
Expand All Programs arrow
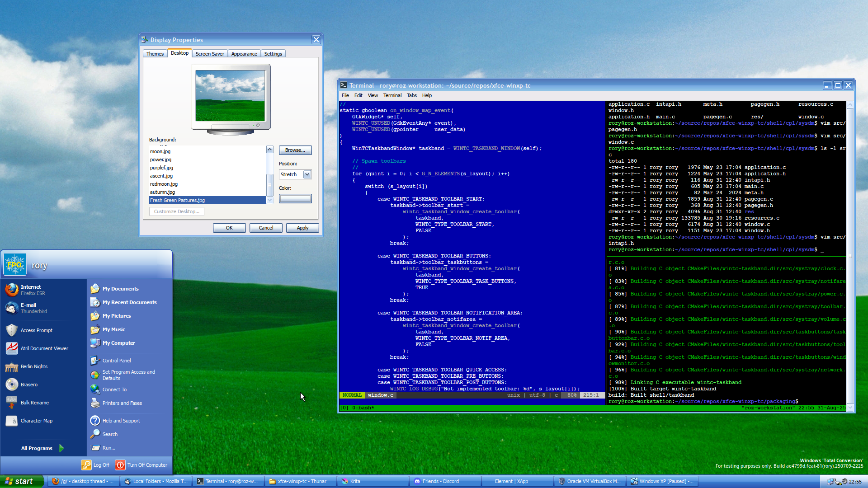61,448
